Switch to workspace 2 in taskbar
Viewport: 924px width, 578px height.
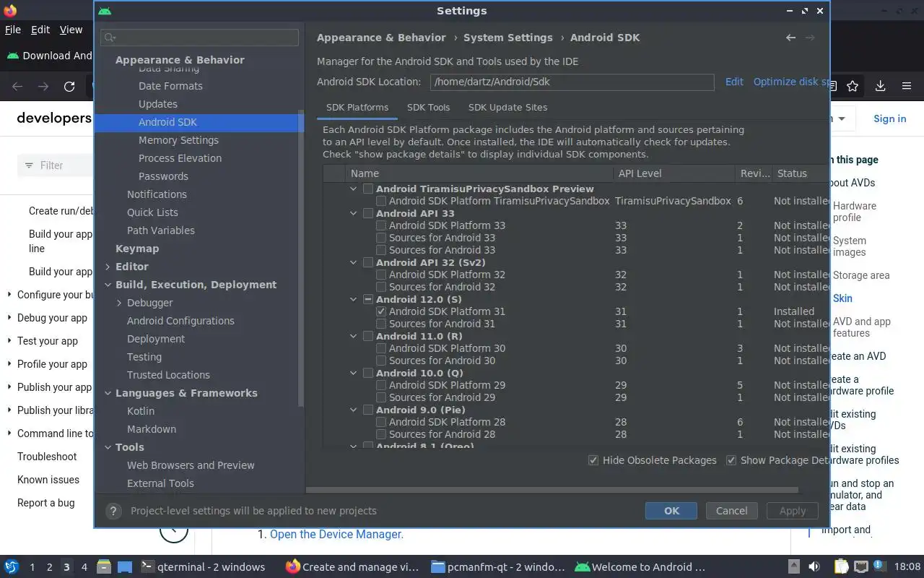tap(49, 567)
